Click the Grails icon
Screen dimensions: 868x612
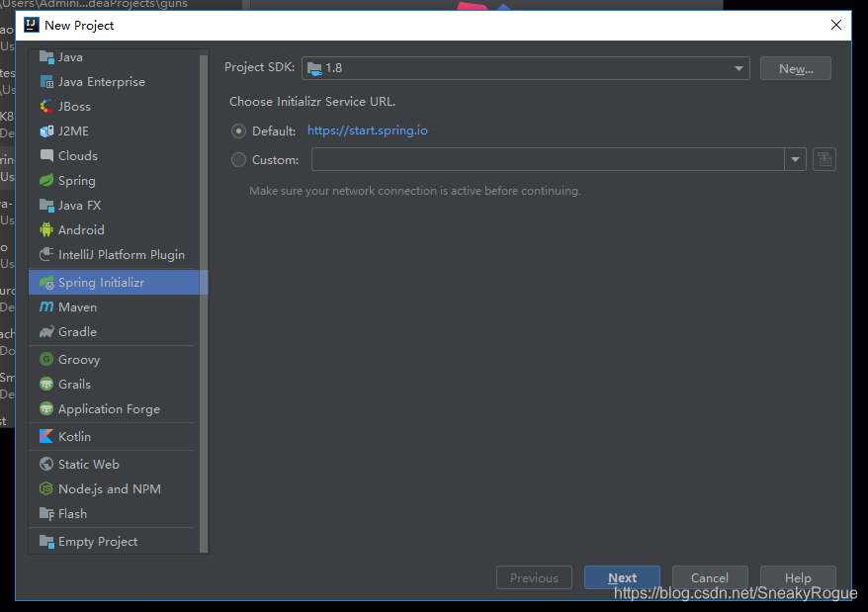(46, 384)
